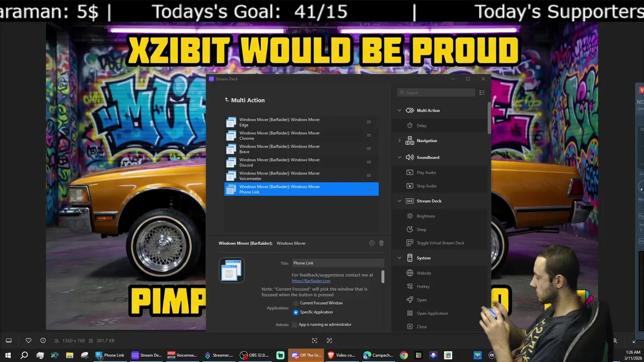Select the Windows Mover Edge row
Viewport: 644px width, 362px height.
[x=301, y=122]
